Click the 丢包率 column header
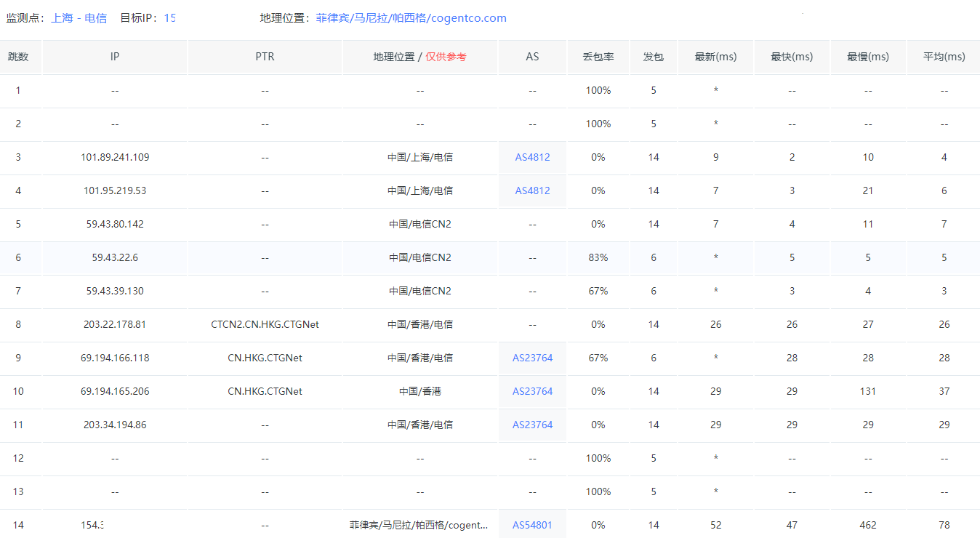This screenshot has height=538, width=980. (x=598, y=57)
